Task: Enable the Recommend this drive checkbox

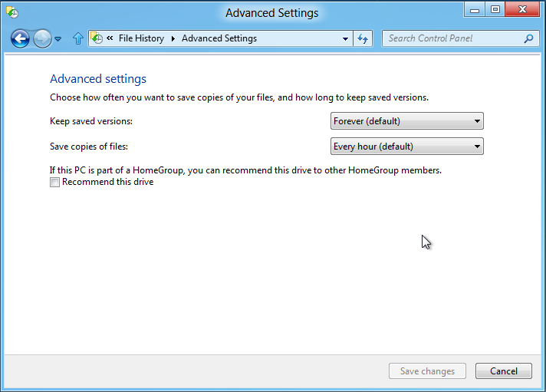Action: coord(55,183)
